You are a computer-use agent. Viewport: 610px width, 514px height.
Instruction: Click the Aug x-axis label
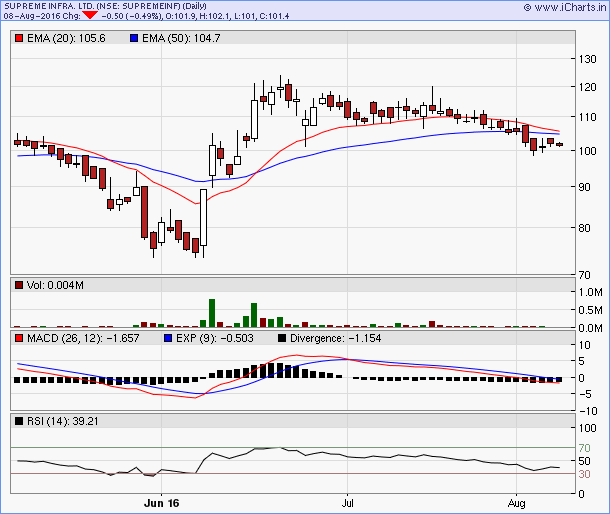(x=516, y=503)
